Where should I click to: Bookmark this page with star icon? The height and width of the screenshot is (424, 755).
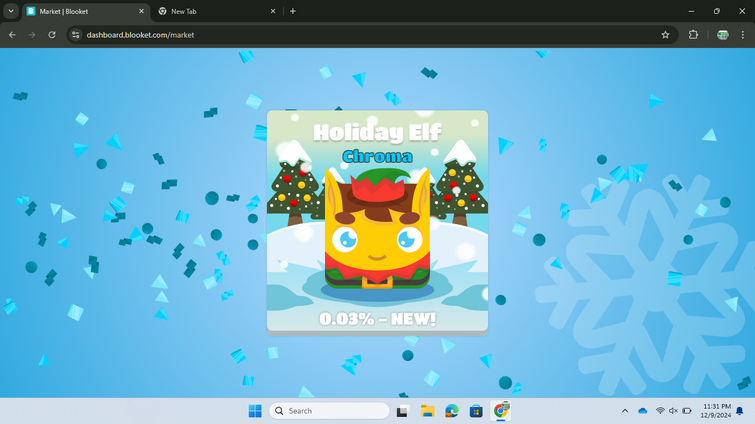[x=665, y=35]
